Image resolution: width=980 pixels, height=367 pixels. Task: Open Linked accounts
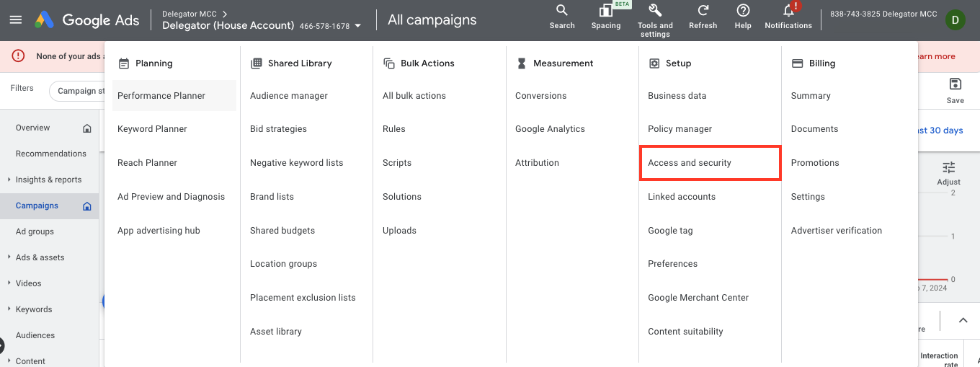coord(682,197)
